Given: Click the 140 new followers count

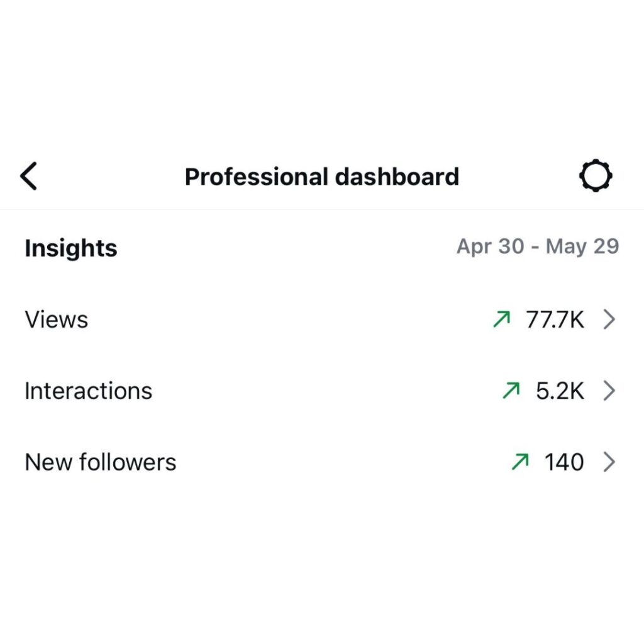Looking at the screenshot, I should tap(564, 463).
